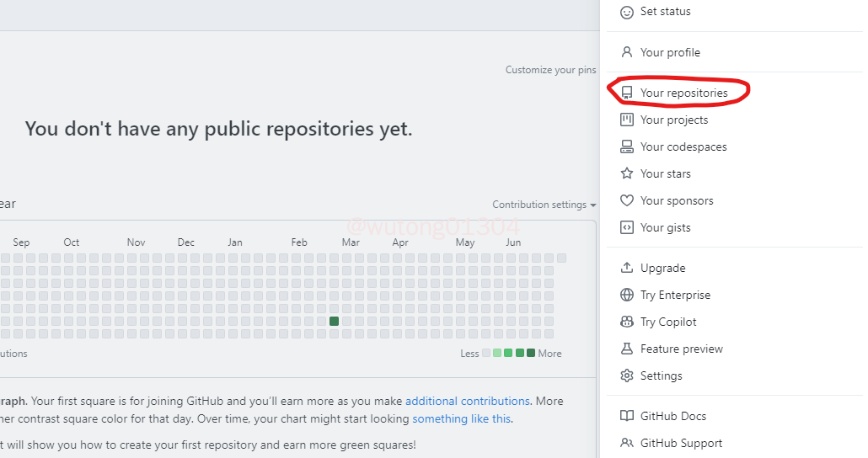This screenshot has width=868, height=458.
Task: Open GitHub Docs menu item
Action: (672, 416)
